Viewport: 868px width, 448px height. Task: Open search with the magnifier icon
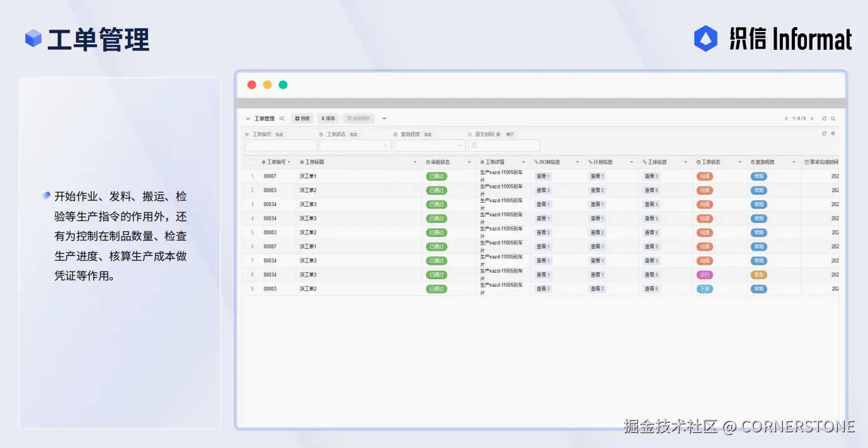833,118
